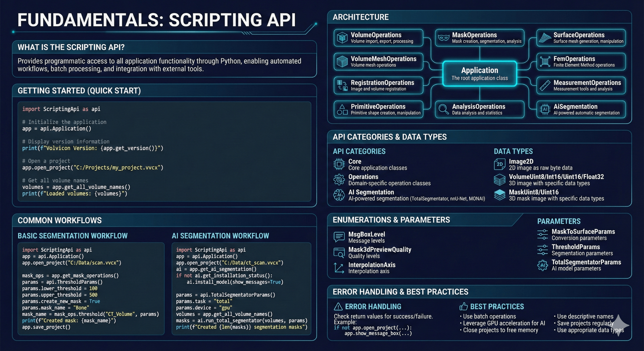Image resolution: width=644 pixels, height=351 pixels.
Task: Click the MaskOperations mask icon
Action: click(443, 38)
